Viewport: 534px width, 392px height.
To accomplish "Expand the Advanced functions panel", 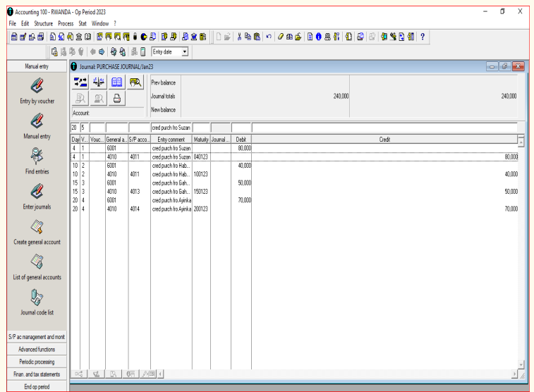I will pyautogui.click(x=37, y=350).
